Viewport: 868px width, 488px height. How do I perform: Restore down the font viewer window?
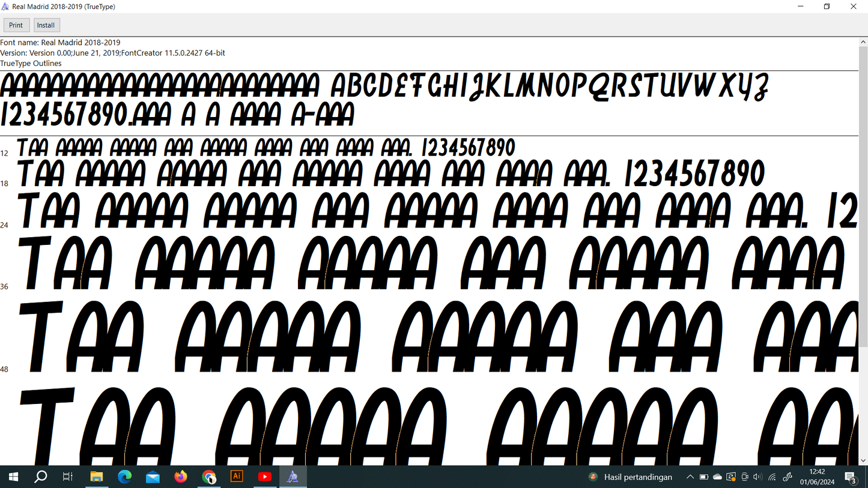click(x=827, y=7)
